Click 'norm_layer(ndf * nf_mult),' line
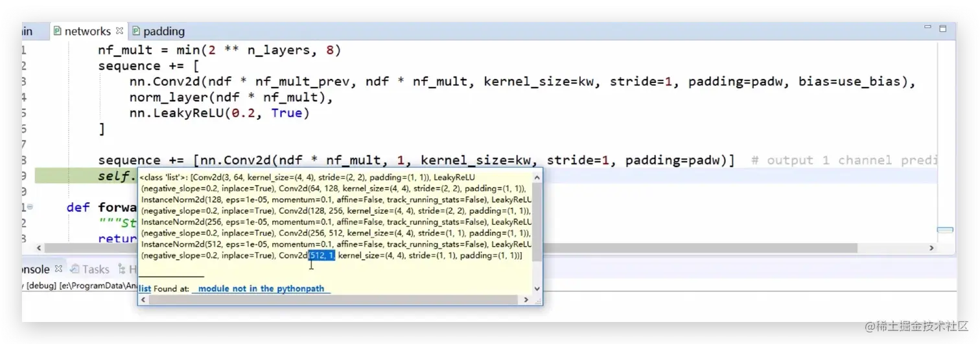980x344 pixels. click(231, 98)
